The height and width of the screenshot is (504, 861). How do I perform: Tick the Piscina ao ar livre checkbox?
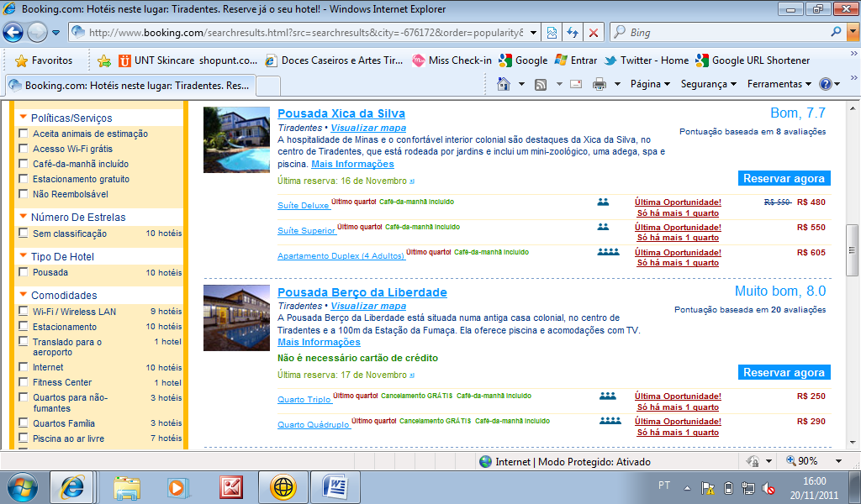[x=24, y=438]
